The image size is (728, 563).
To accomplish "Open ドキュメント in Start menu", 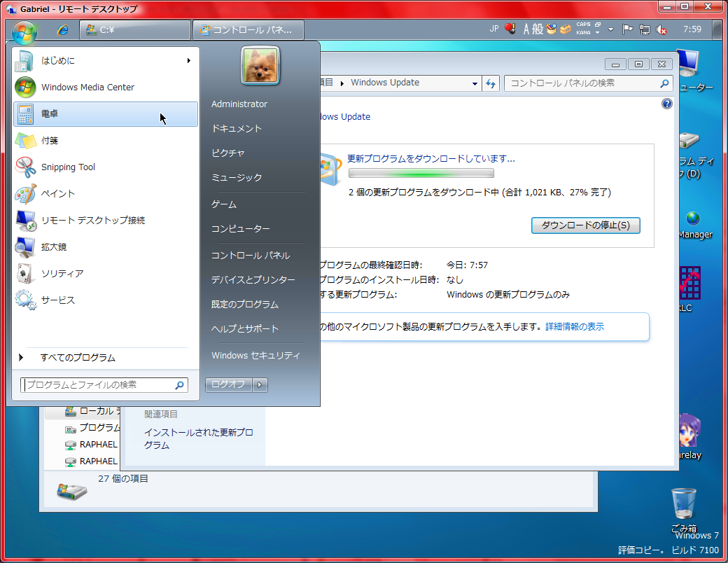I will 237,129.
